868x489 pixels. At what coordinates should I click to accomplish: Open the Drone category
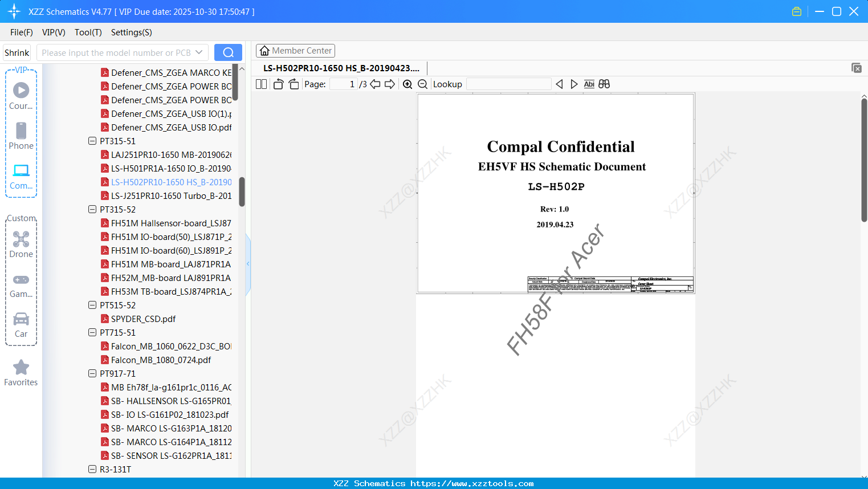pos(21,244)
